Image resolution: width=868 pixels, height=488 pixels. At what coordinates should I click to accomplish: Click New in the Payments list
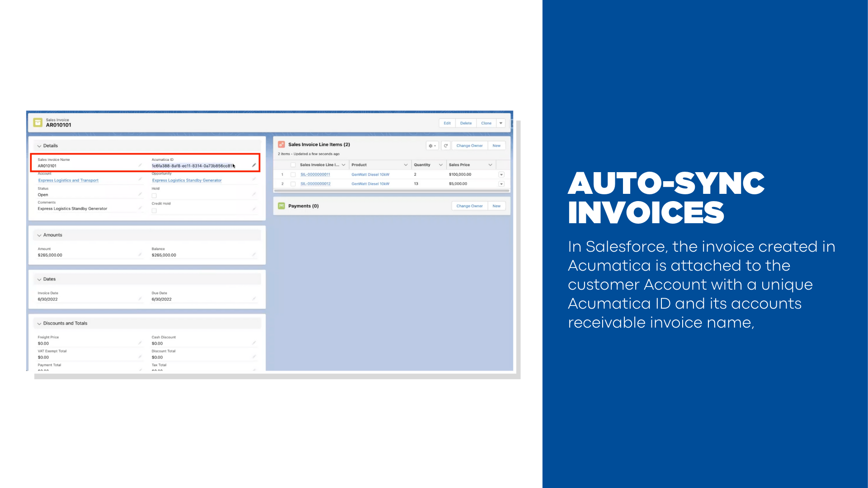click(496, 206)
